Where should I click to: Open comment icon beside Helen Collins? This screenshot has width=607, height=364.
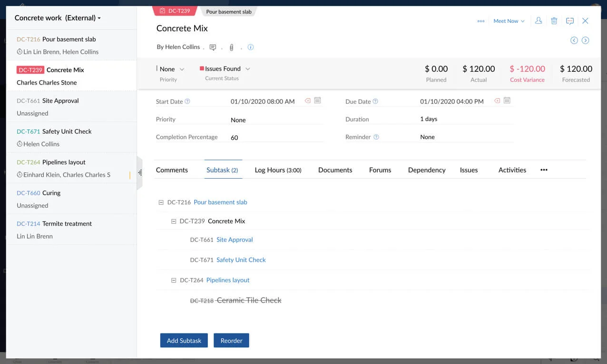click(x=213, y=48)
